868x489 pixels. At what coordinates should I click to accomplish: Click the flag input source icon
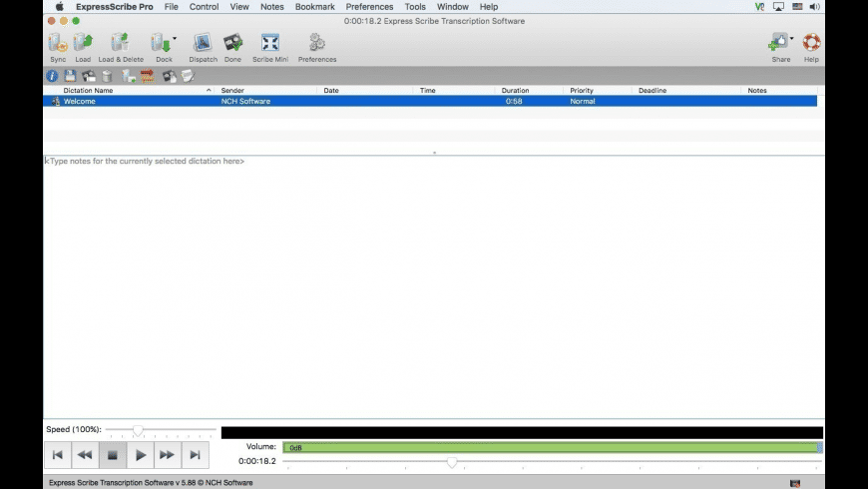(x=797, y=7)
